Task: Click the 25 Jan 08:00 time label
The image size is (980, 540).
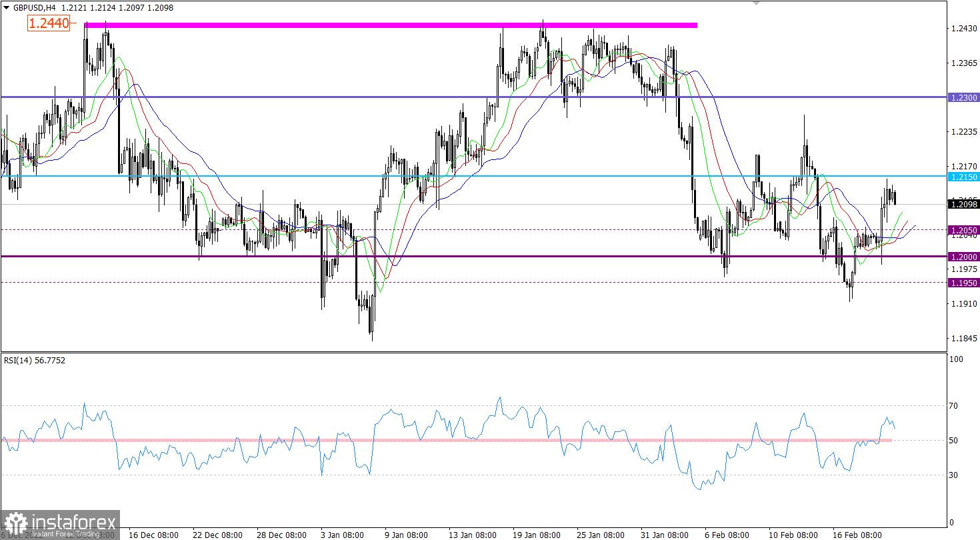Action: click(x=601, y=535)
